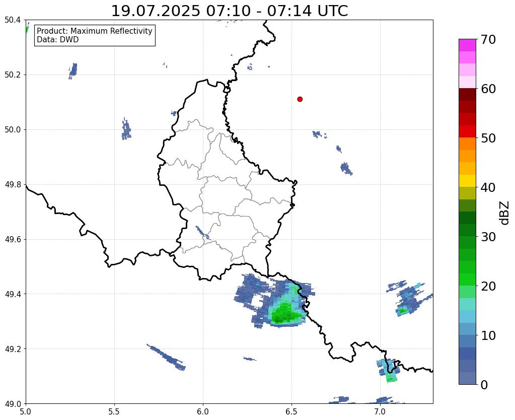Click the bright red colorbar swatch near 50
This screenshot has width=515, height=420.
coord(467,131)
